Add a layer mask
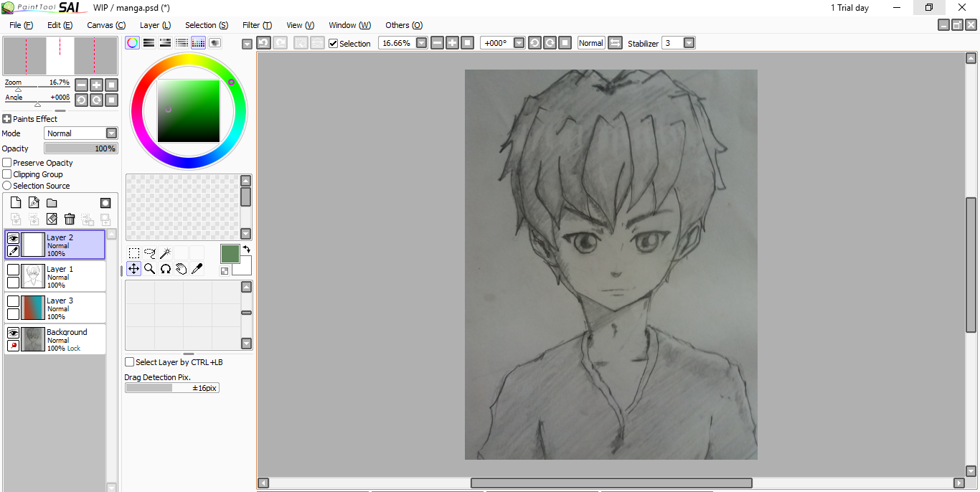 tap(105, 203)
